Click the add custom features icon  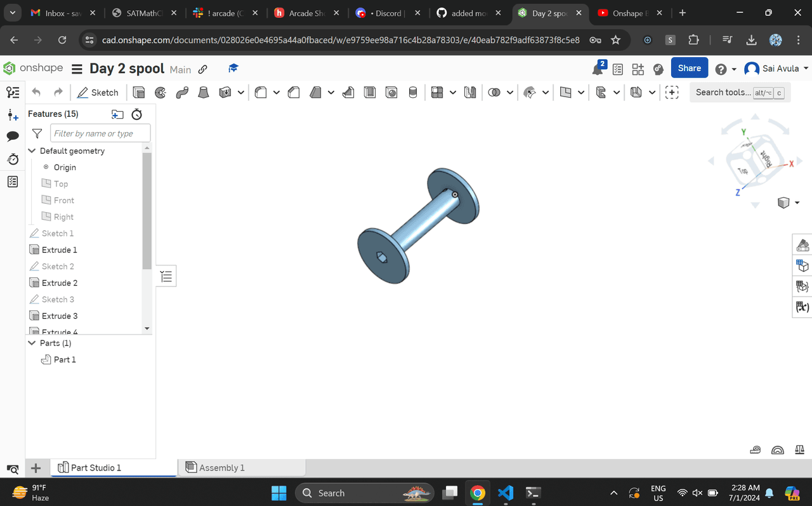(x=672, y=93)
